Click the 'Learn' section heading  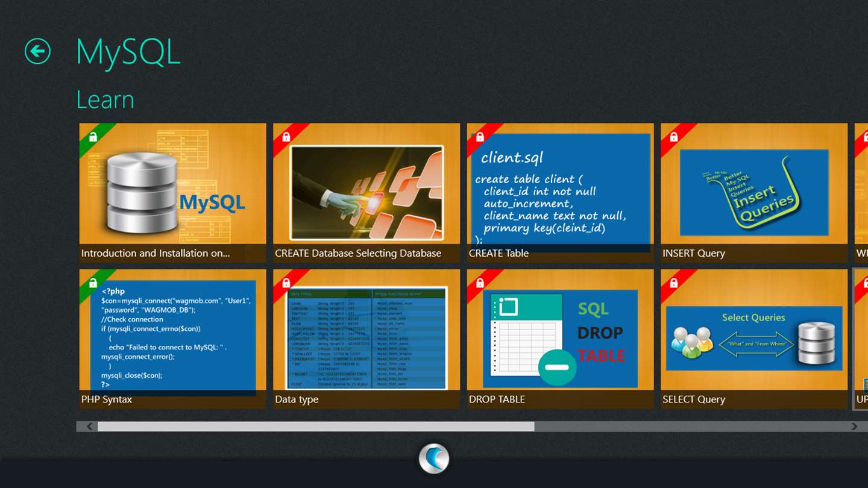(x=105, y=100)
